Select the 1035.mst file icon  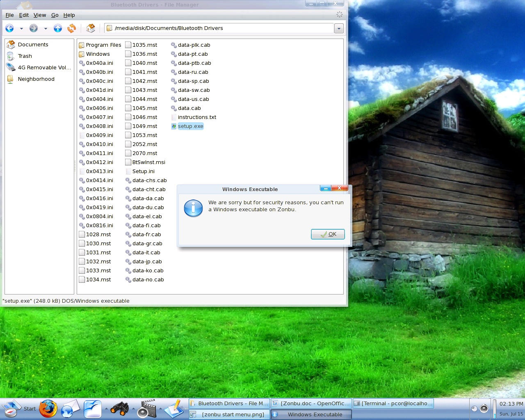pos(128,45)
